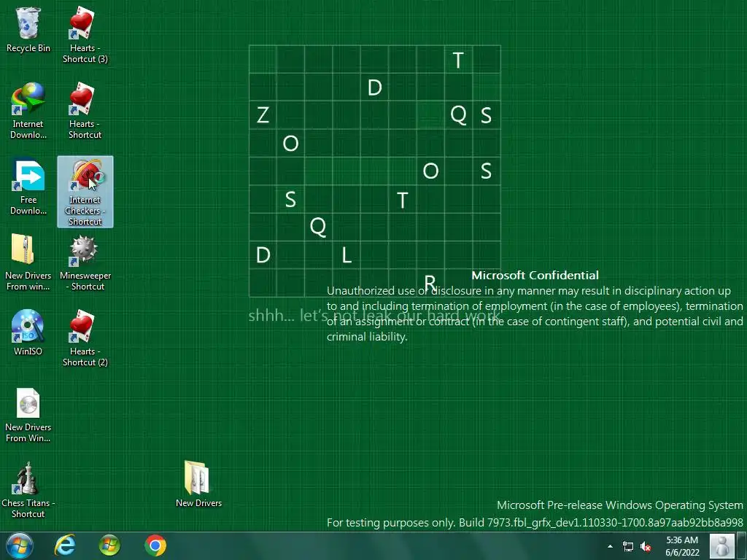Select the New Drivers folder

198,484
